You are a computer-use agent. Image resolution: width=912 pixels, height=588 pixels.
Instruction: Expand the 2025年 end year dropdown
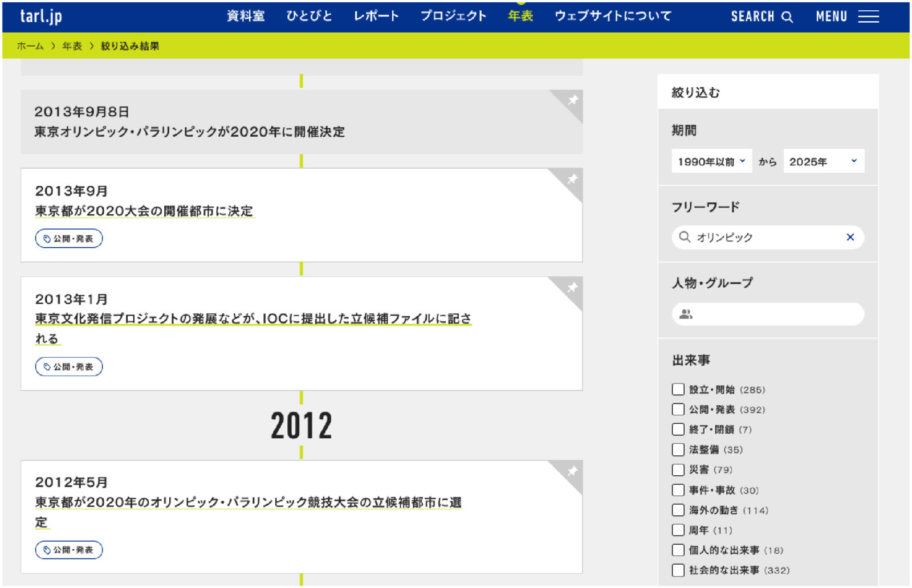823,162
